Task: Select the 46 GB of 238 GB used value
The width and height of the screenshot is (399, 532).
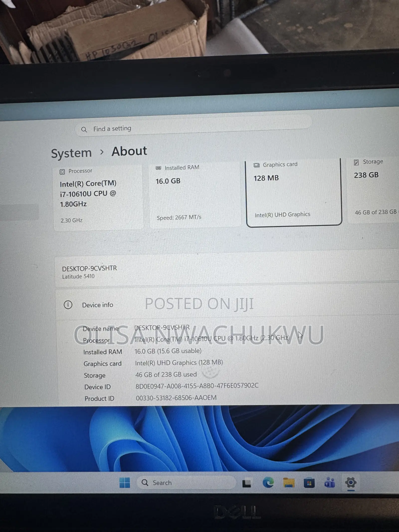Action: (x=166, y=374)
